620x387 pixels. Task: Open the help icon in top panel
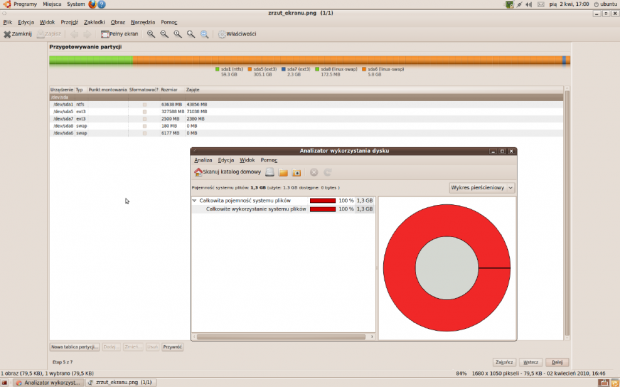coord(102,4)
